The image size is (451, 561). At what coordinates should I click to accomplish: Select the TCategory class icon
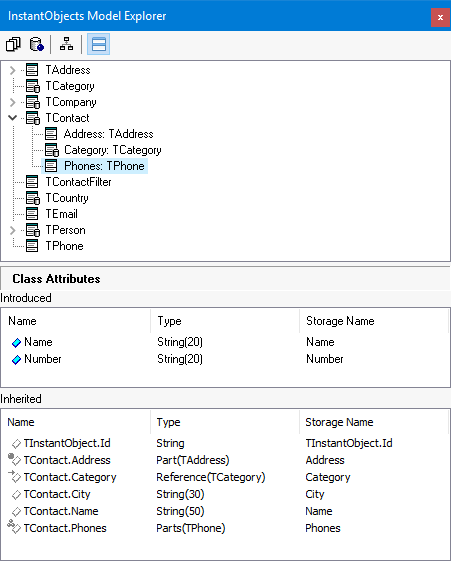pyautogui.click(x=33, y=86)
